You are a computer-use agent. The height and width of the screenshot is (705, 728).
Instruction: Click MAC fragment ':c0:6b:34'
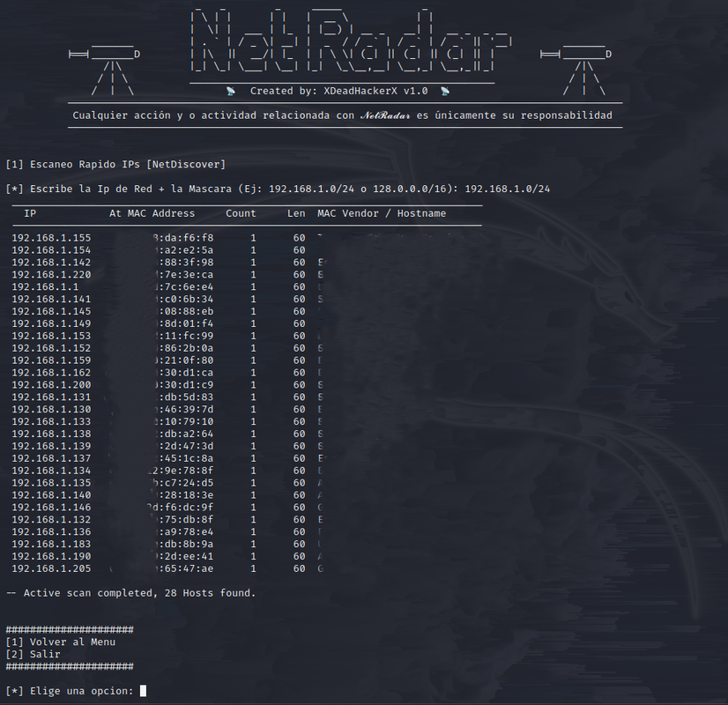[x=186, y=300]
